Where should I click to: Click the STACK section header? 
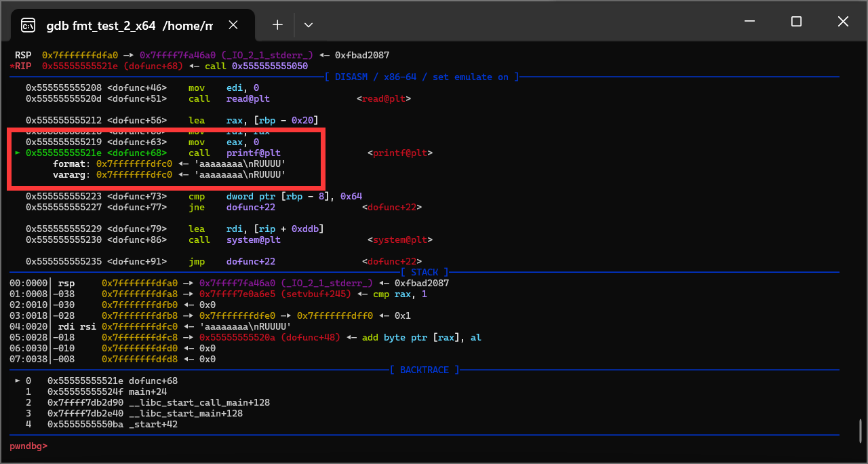pyautogui.click(x=425, y=273)
